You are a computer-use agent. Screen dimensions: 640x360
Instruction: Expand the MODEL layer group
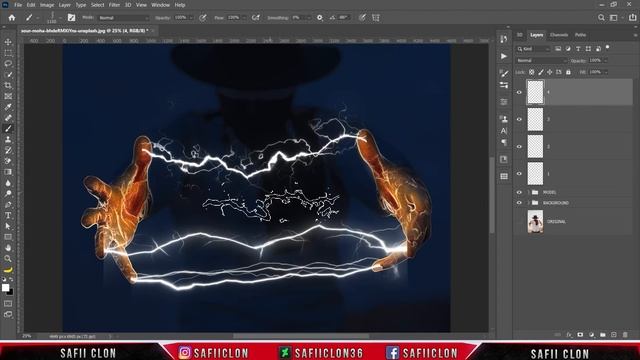click(529, 192)
